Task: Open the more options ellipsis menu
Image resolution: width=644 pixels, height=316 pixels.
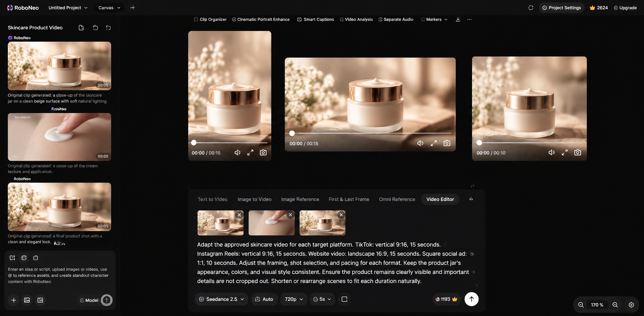Action: 469,19
